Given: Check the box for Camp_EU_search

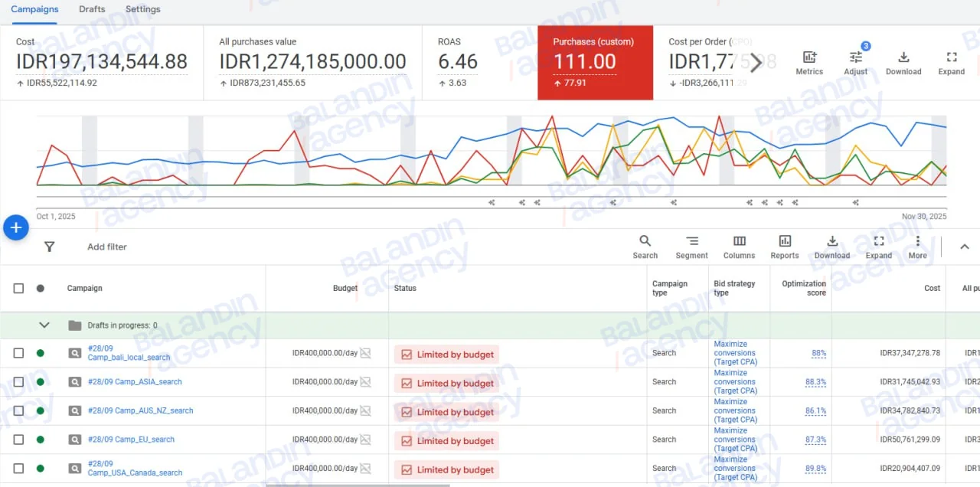Looking at the screenshot, I should click(x=18, y=440).
